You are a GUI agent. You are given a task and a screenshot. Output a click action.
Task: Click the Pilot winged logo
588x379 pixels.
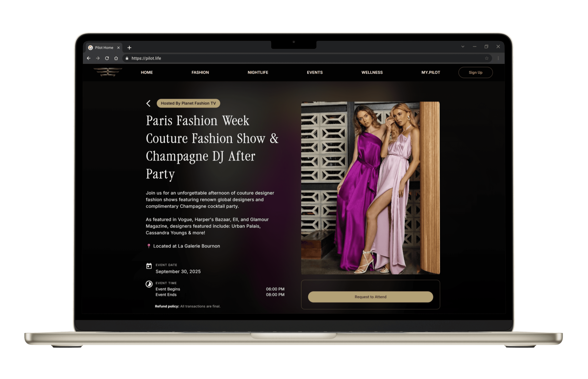[108, 72]
